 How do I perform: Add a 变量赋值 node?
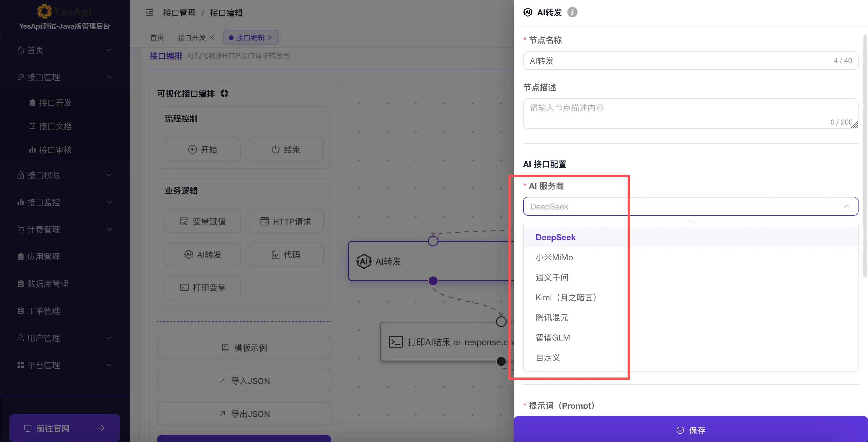click(203, 222)
